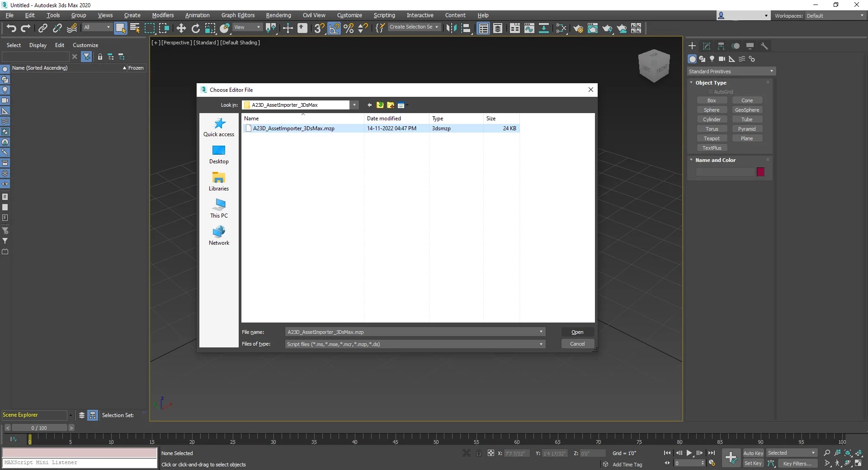Click the Undo icon in toolbar
Screen dimensions: 868x470
(x=11, y=28)
